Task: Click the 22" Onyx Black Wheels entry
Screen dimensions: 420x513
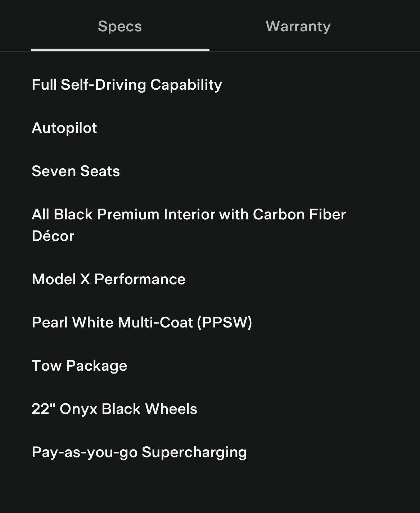Action: pos(114,409)
